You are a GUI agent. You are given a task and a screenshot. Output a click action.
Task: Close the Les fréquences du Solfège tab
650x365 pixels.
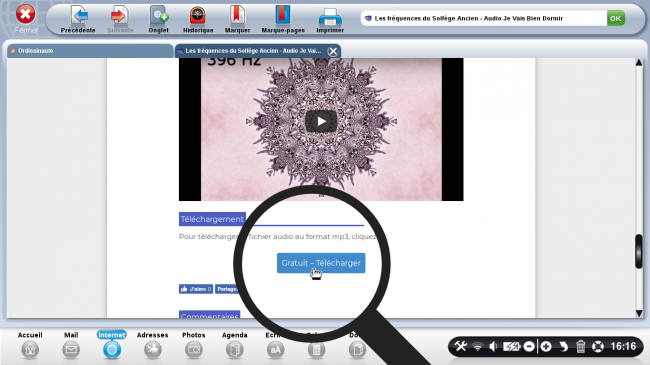(x=333, y=51)
